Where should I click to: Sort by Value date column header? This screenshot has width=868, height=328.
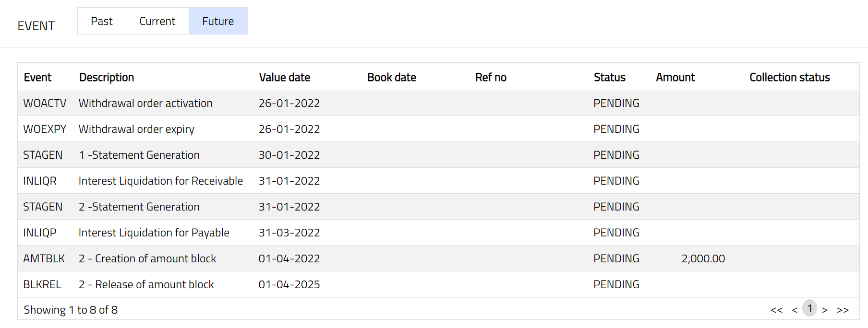tap(284, 77)
